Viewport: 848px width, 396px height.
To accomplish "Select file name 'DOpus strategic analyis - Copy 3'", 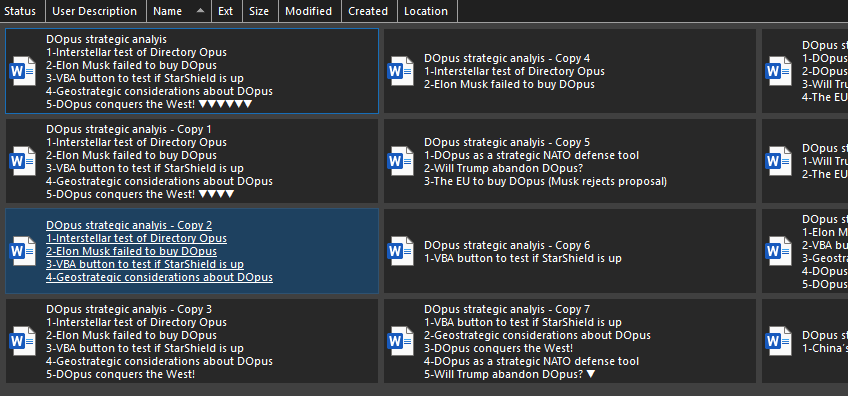I will (x=129, y=309).
